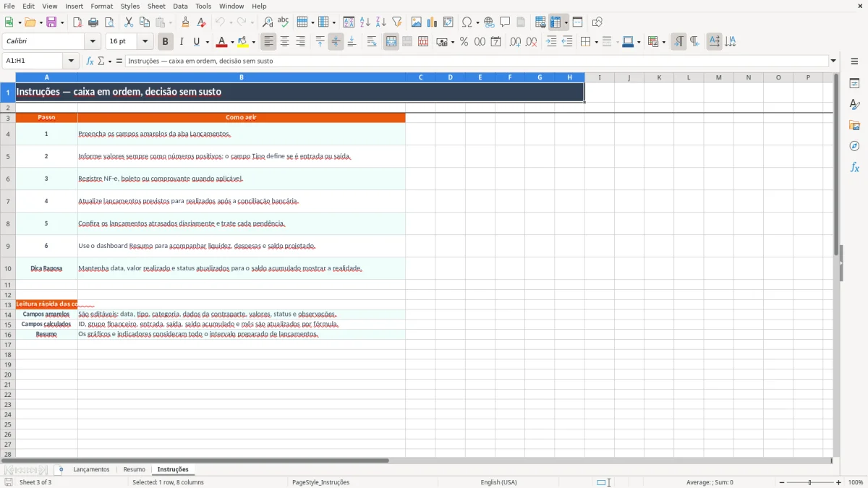
Task: Format the cell as percent
Action: coord(464,42)
